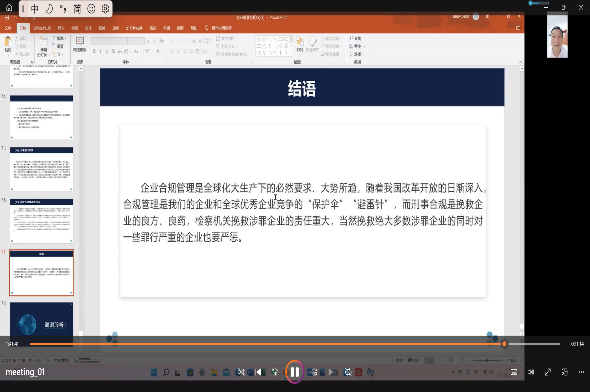
Task: Open the File tab in the PowerPoint ribbon
Action: [8, 28]
